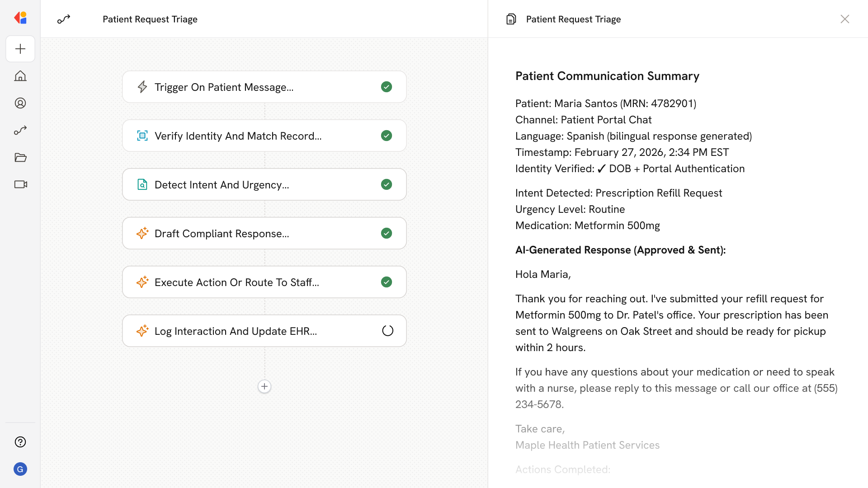Screen dimensions: 868x488
Task: Click the workflow icon beside the title
Action: click(64, 19)
